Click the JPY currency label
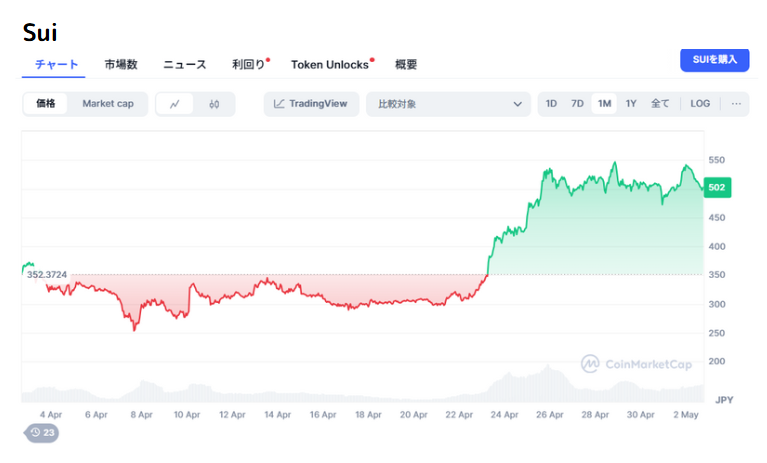The height and width of the screenshot is (463, 767). click(x=724, y=400)
